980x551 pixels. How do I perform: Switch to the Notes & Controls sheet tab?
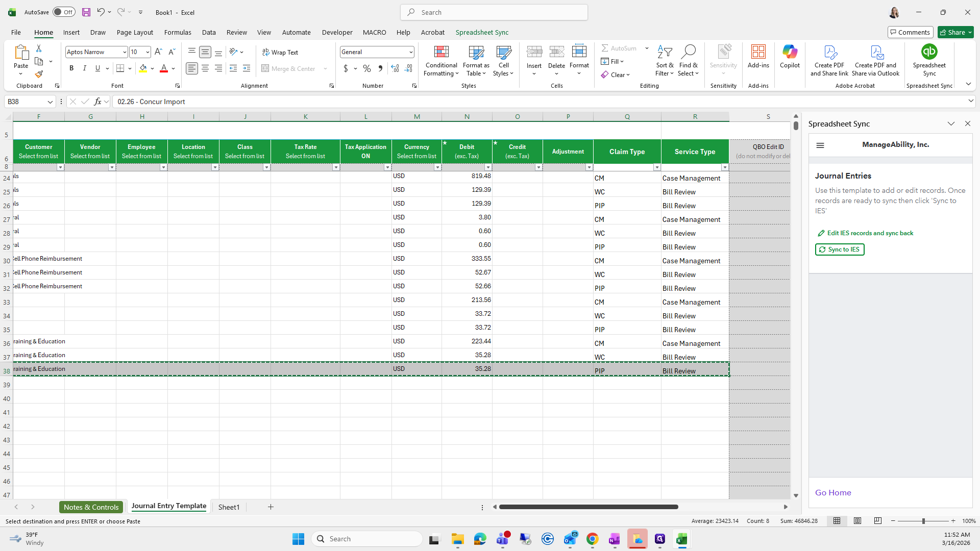91,507
